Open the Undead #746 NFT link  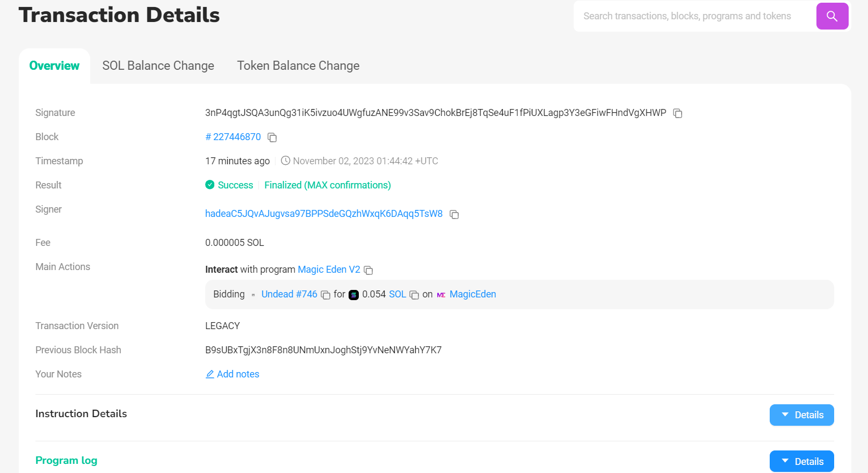click(289, 294)
